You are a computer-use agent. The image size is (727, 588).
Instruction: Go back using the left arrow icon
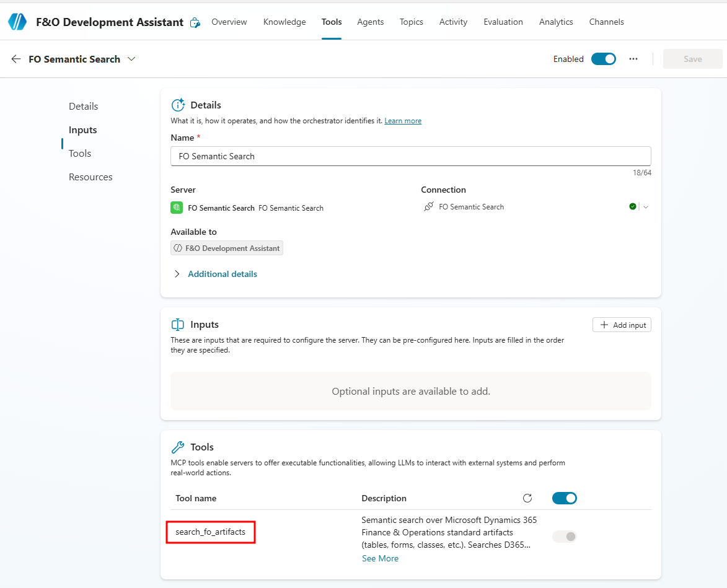coord(16,59)
